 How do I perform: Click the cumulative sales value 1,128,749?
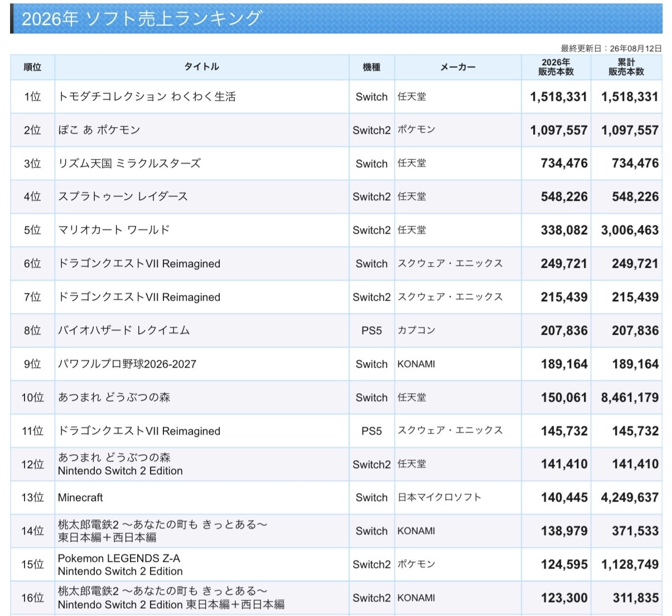point(630,564)
